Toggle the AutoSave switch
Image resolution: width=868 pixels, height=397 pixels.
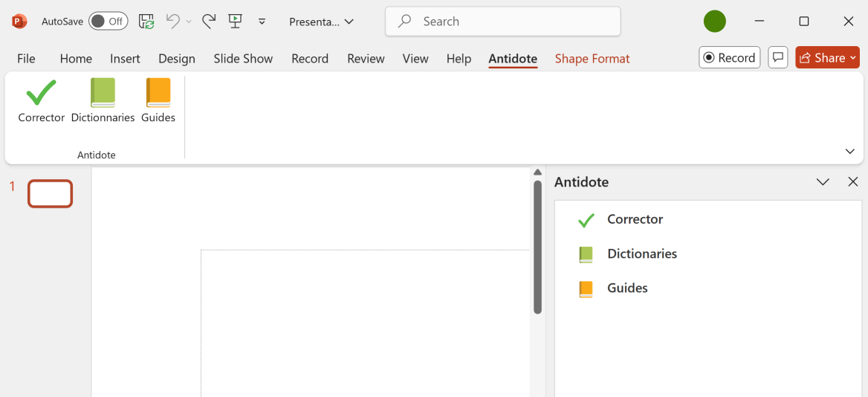coord(108,22)
